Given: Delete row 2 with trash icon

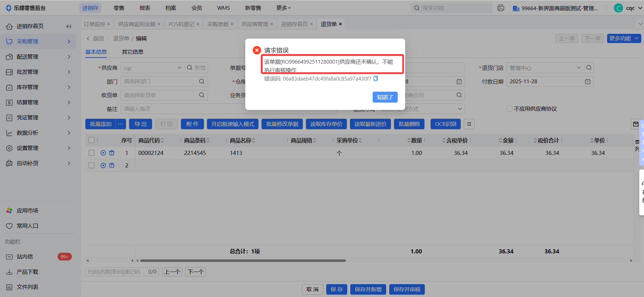Looking at the screenshot, I should [x=112, y=165].
